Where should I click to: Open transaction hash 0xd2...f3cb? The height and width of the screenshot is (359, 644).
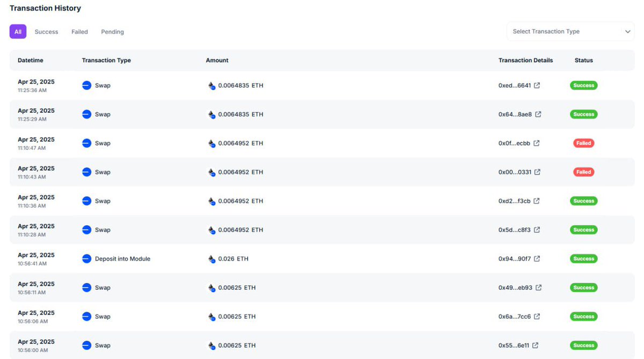pos(514,201)
